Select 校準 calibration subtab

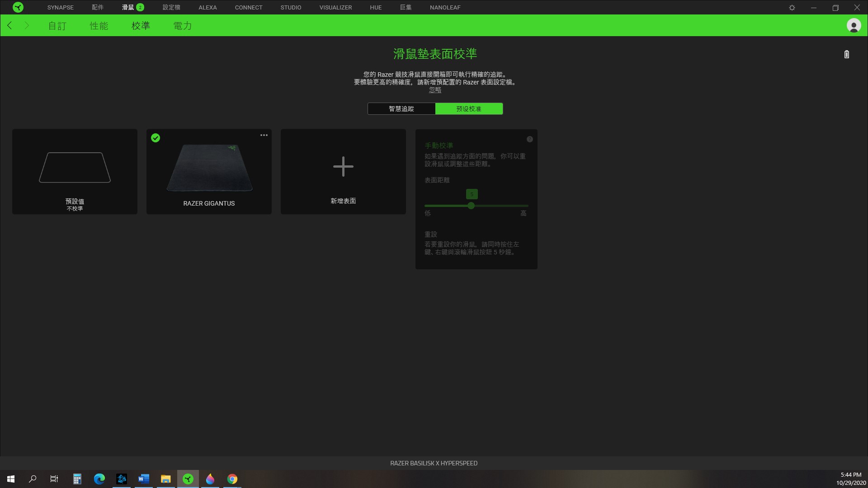[141, 26]
